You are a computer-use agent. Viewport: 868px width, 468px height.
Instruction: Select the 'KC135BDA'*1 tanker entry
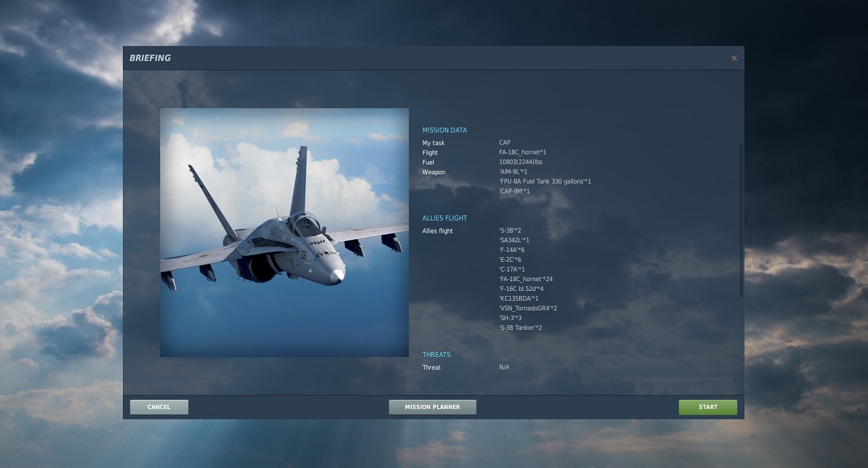(x=519, y=299)
